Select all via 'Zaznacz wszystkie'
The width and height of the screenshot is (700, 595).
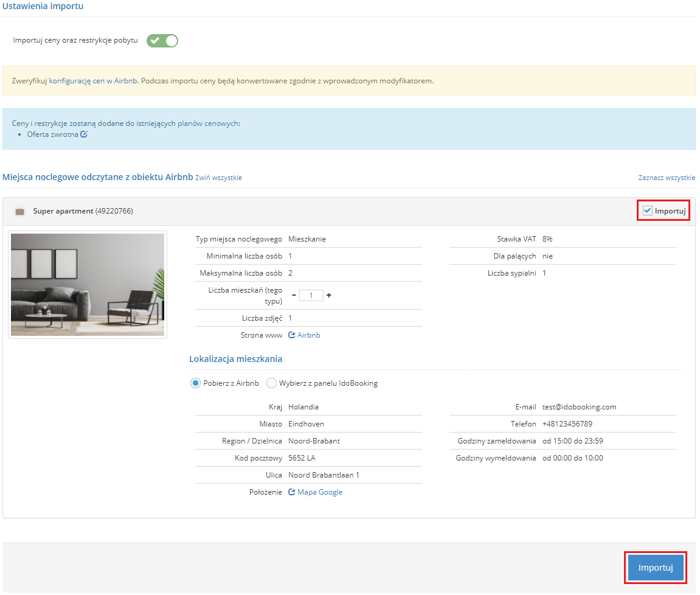point(667,178)
